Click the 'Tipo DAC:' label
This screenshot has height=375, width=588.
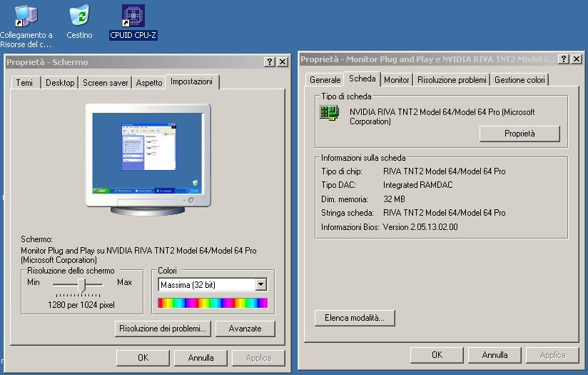point(338,185)
